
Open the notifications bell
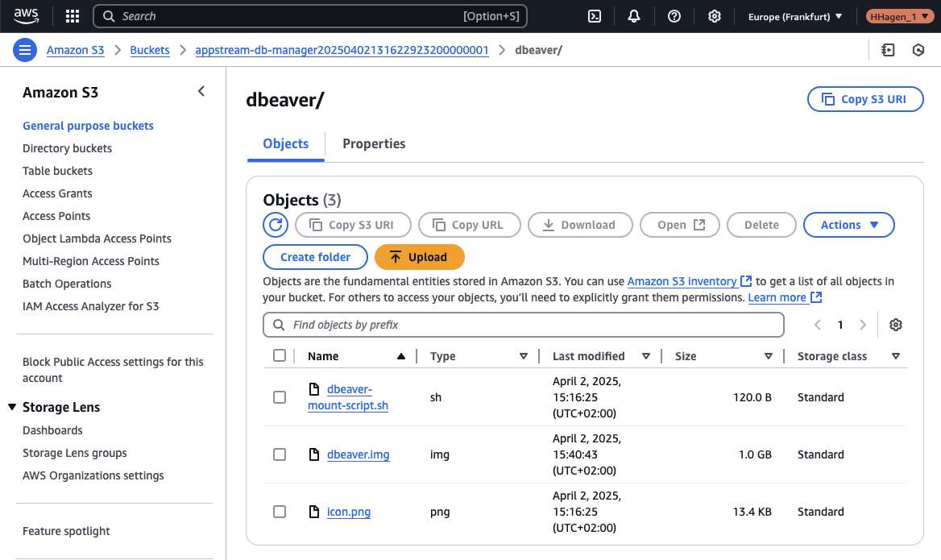[x=634, y=16]
